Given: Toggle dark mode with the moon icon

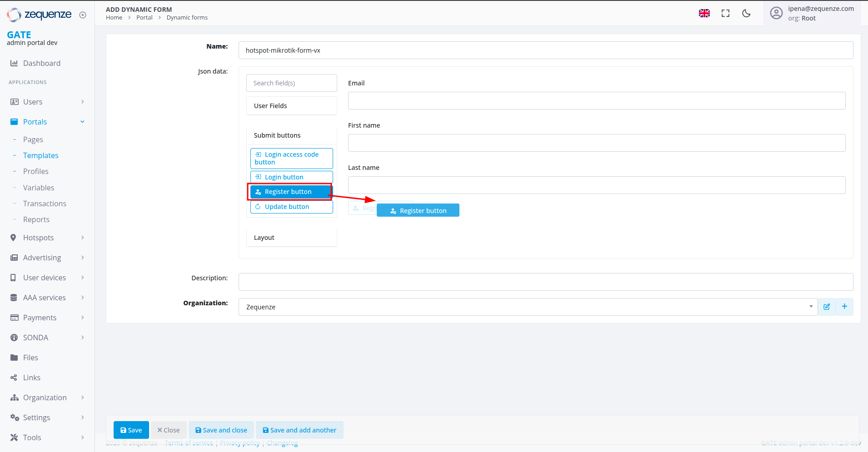Looking at the screenshot, I should click(x=746, y=13).
